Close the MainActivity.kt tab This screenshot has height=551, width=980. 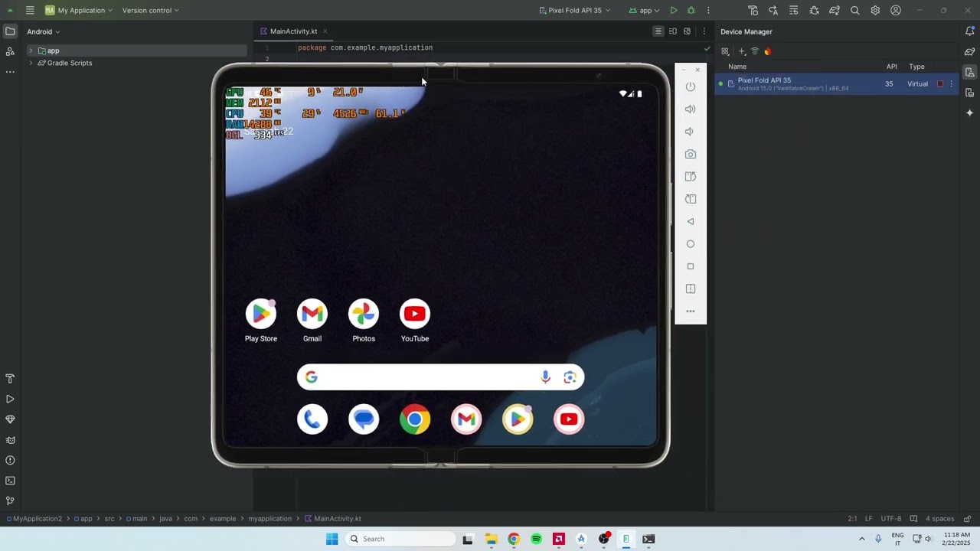(x=325, y=31)
